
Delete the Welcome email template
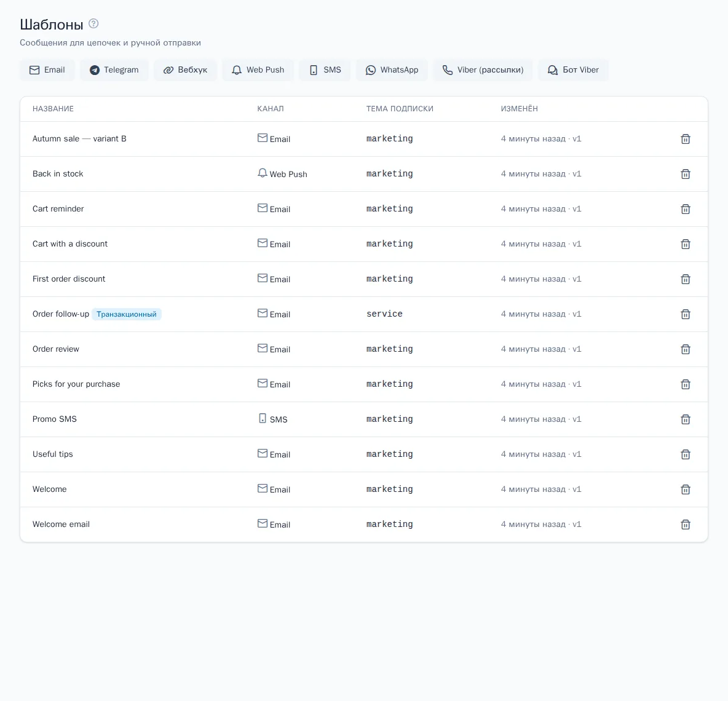coord(686,525)
